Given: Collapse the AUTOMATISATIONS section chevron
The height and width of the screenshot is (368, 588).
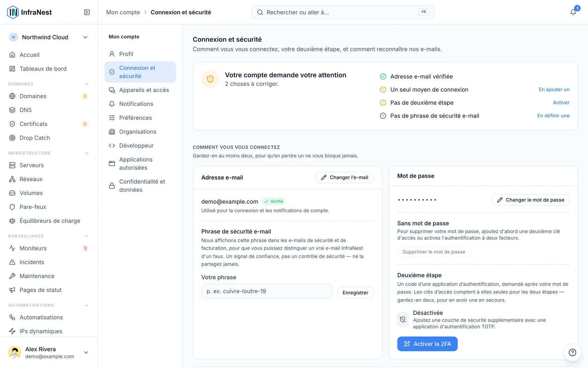Looking at the screenshot, I should (x=86, y=305).
